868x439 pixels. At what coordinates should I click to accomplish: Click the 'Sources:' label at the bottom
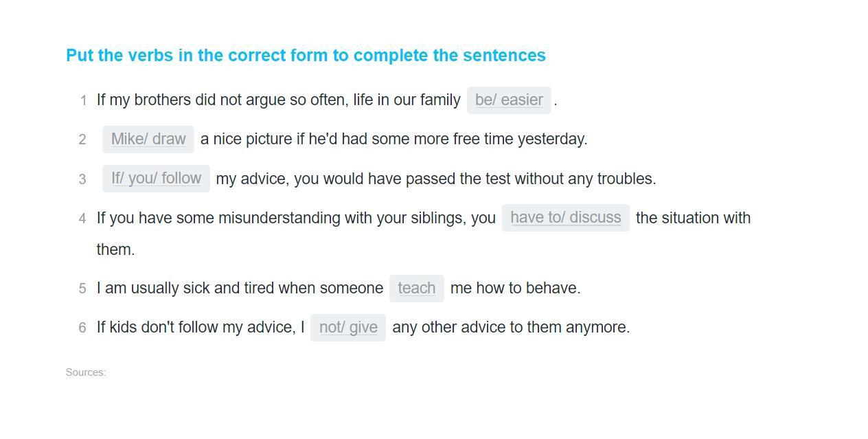[86, 372]
